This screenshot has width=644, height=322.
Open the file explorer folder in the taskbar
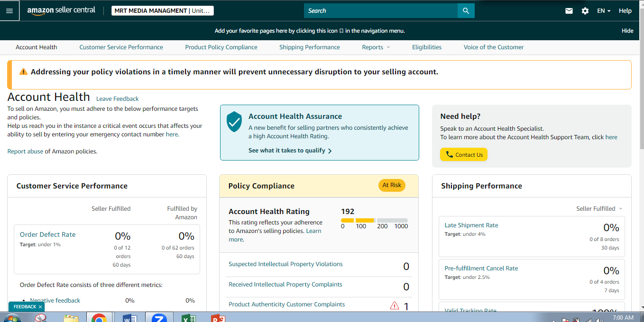click(x=71, y=318)
